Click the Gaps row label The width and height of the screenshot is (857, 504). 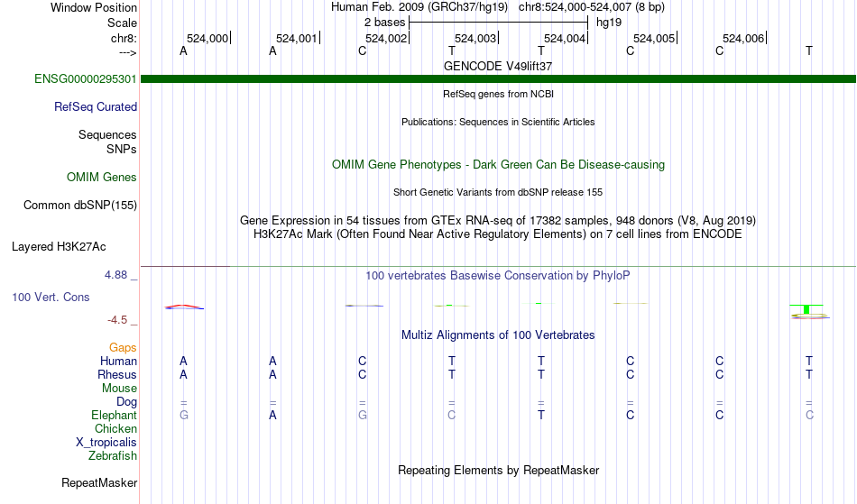tap(123, 348)
